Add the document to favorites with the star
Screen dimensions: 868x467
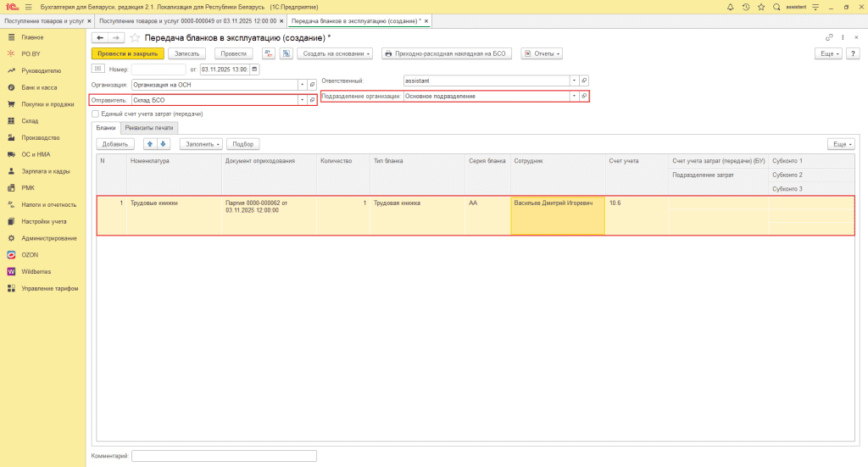pos(135,38)
